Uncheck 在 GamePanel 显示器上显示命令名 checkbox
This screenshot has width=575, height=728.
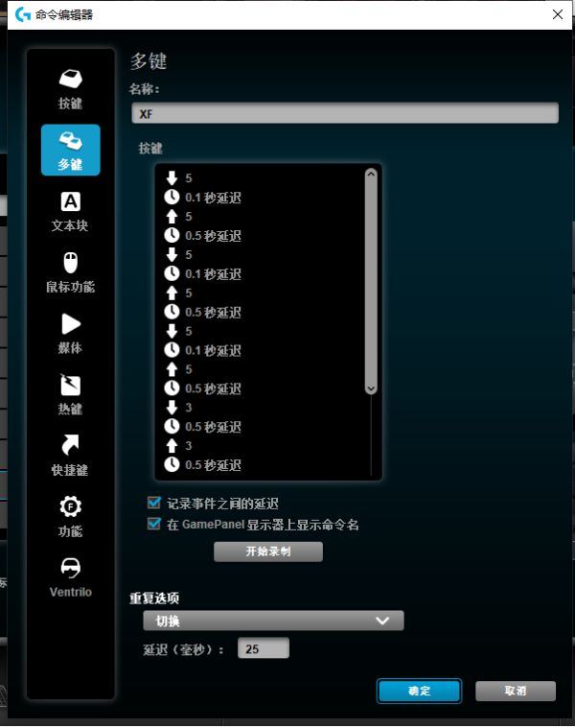point(153,525)
